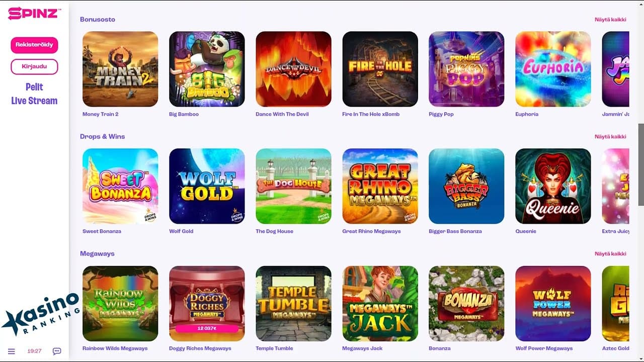Open the Sweet Bonanza game tile
Viewport: 644px width, 362px height.
[x=120, y=186]
